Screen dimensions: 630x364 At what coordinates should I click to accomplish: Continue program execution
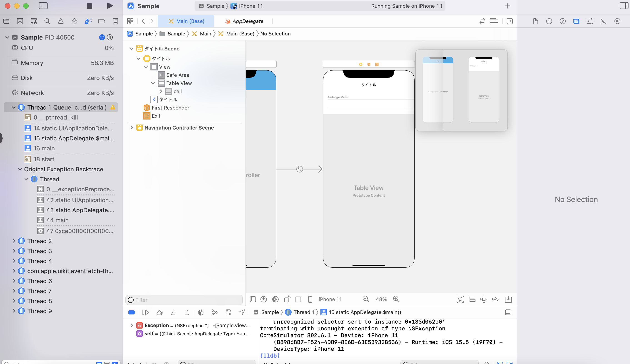(145, 312)
